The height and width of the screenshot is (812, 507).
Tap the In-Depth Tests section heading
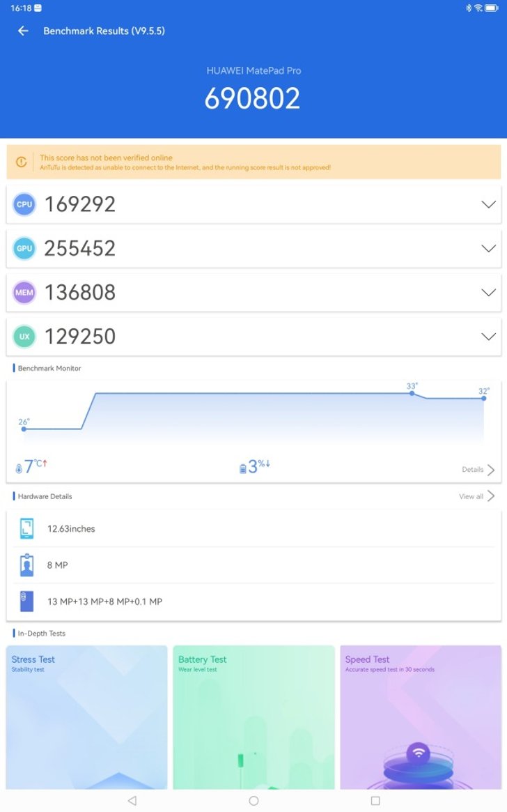click(41, 634)
